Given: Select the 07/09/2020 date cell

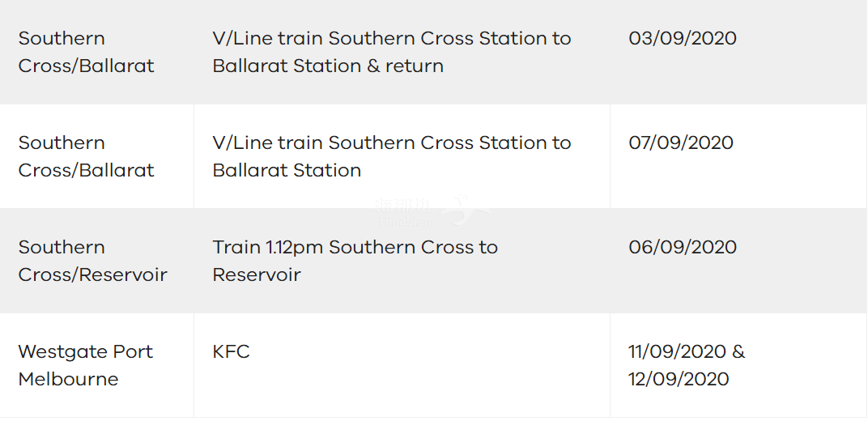Looking at the screenshot, I should coord(738,156).
